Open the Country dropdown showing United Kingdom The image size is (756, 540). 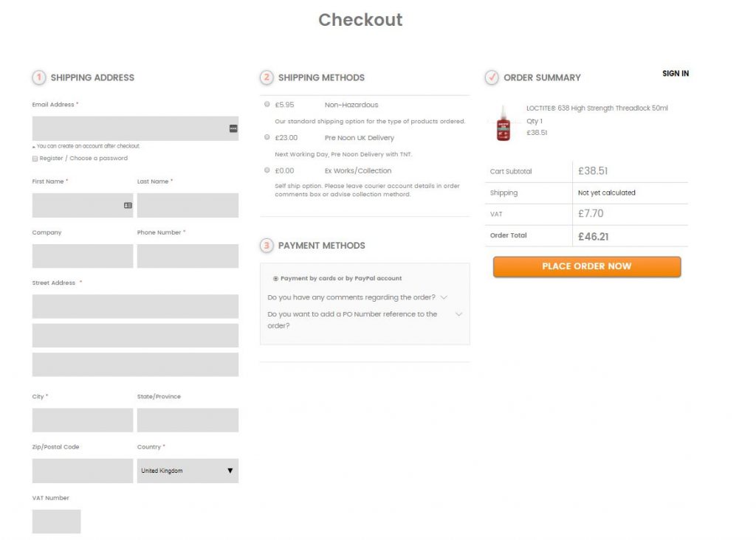[x=188, y=471]
